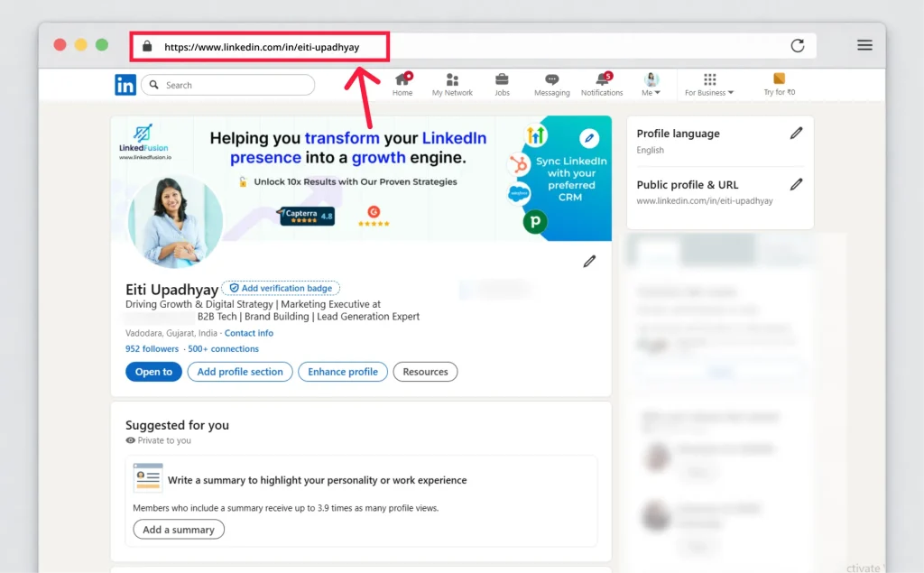This screenshot has width=924, height=573.
Task: Open the Contact info link
Action: pyautogui.click(x=249, y=333)
